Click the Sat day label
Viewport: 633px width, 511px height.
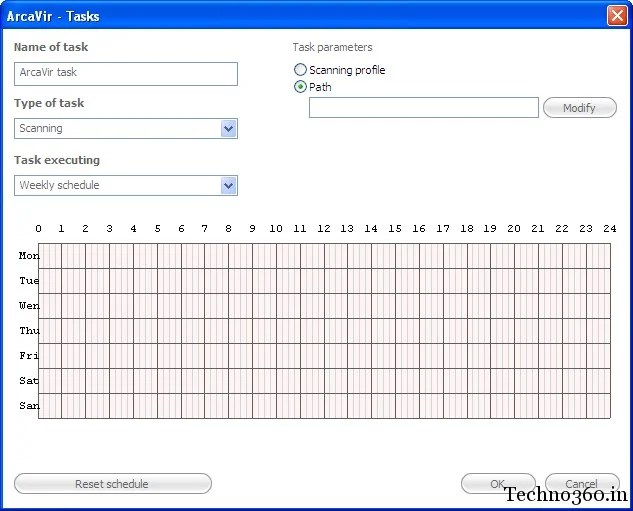pyautogui.click(x=29, y=381)
